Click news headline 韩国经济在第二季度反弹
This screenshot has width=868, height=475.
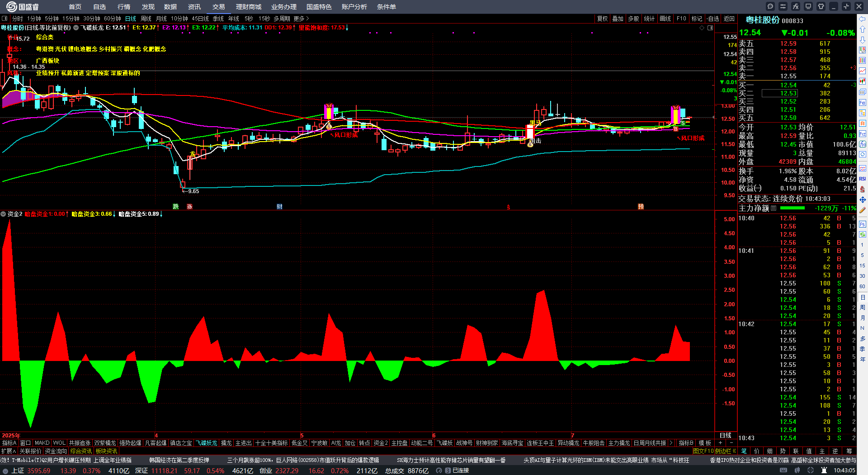tap(179, 460)
